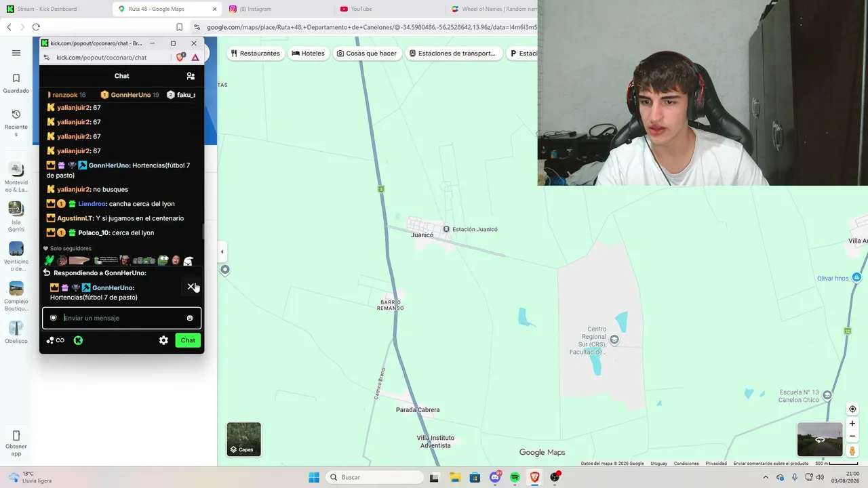Click Obtener app in Maps sidebar

(16, 443)
